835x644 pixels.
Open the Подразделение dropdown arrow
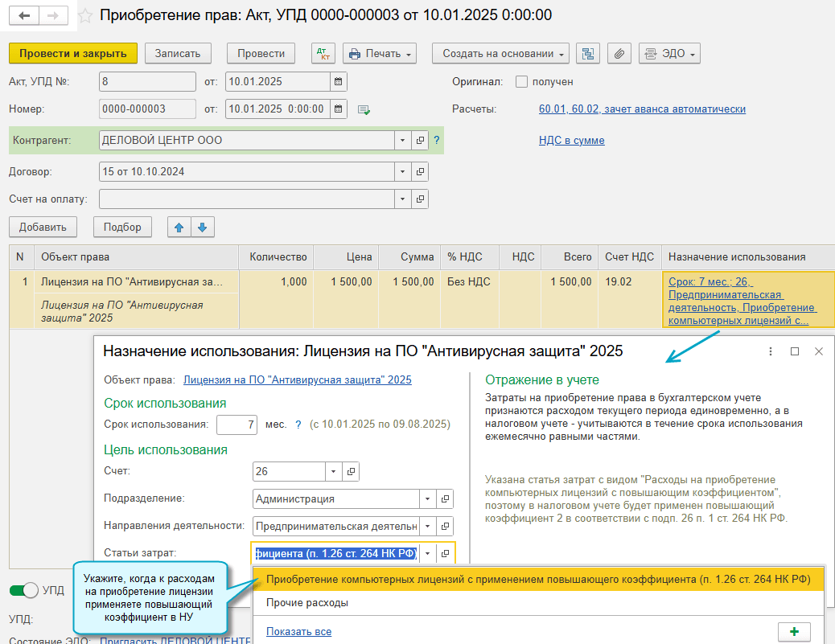point(427,499)
